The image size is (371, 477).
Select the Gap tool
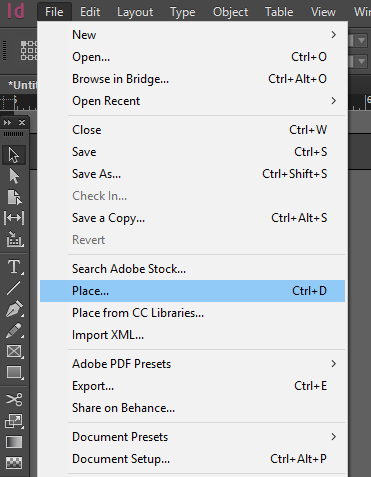(14, 218)
